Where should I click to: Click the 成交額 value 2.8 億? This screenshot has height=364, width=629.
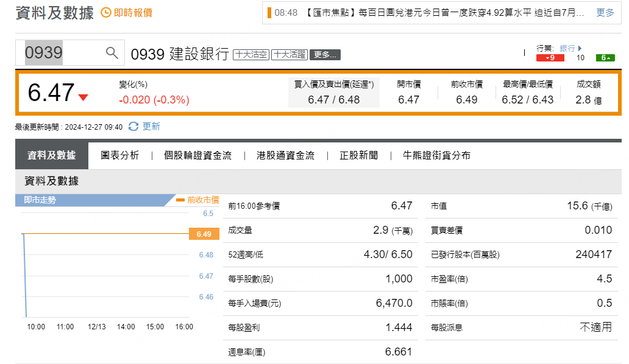(x=589, y=100)
